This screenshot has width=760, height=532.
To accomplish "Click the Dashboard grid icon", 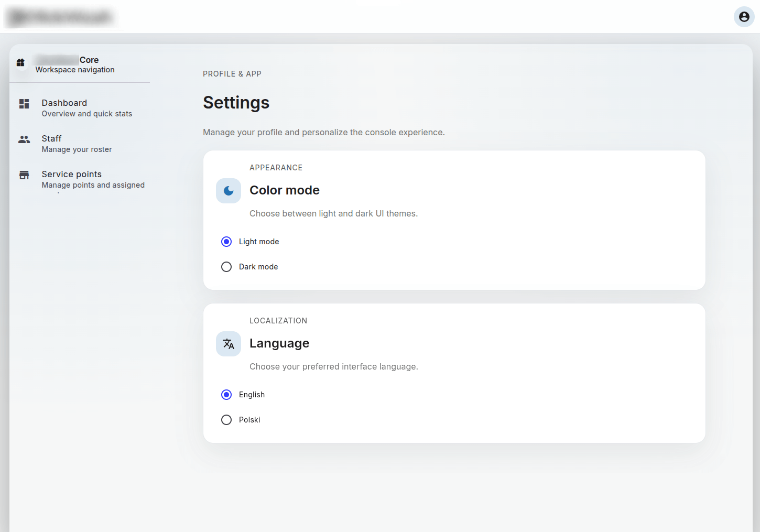I will click(24, 104).
